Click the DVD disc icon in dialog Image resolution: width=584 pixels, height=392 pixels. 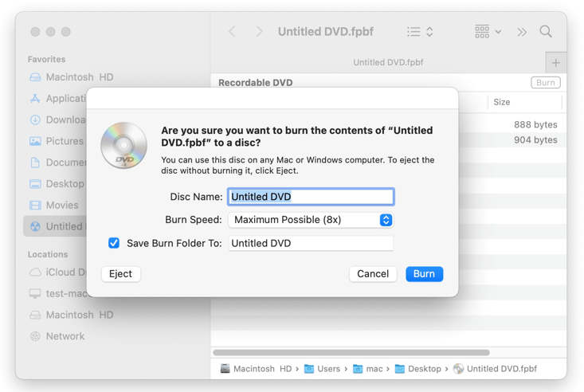click(123, 146)
